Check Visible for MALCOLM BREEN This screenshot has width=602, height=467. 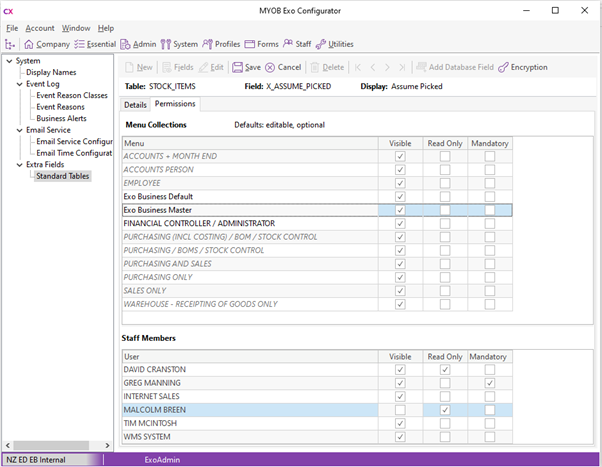[400, 410]
